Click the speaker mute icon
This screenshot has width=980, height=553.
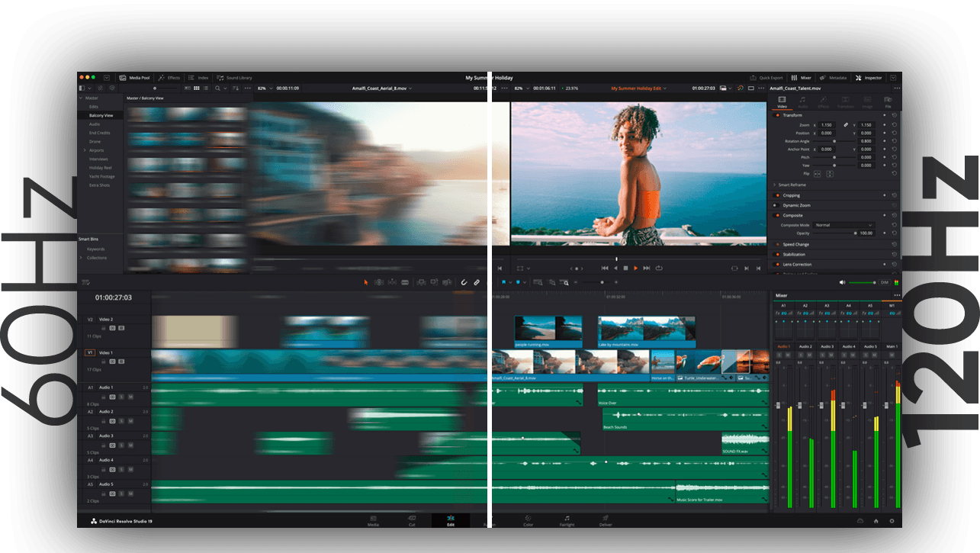click(843, 282)
